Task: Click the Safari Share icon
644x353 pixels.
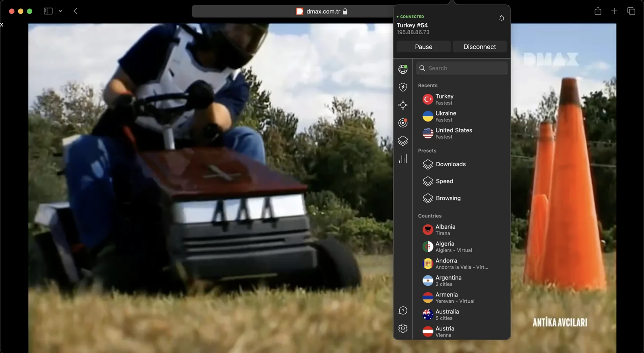Action: coord(598,11)
